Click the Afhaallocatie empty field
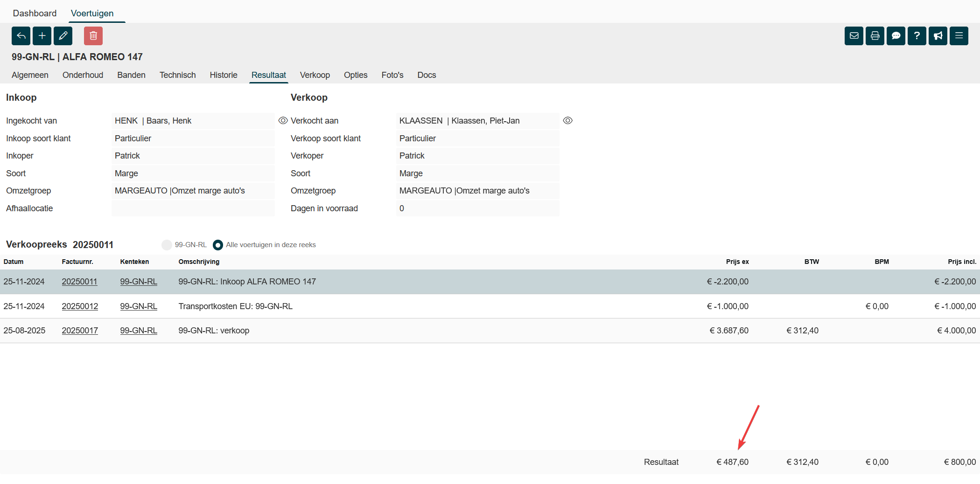The height and width of the screenshot is (484, 980). click(x=193, y=208)
